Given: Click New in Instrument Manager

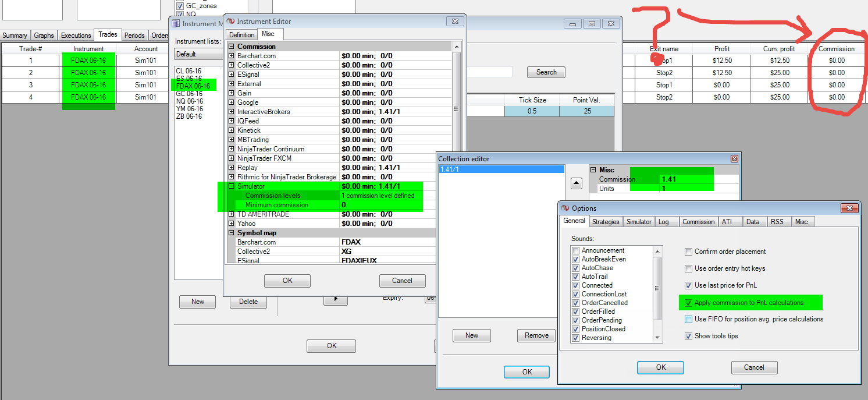Looking at the screenshot, I should pos(198,302).
